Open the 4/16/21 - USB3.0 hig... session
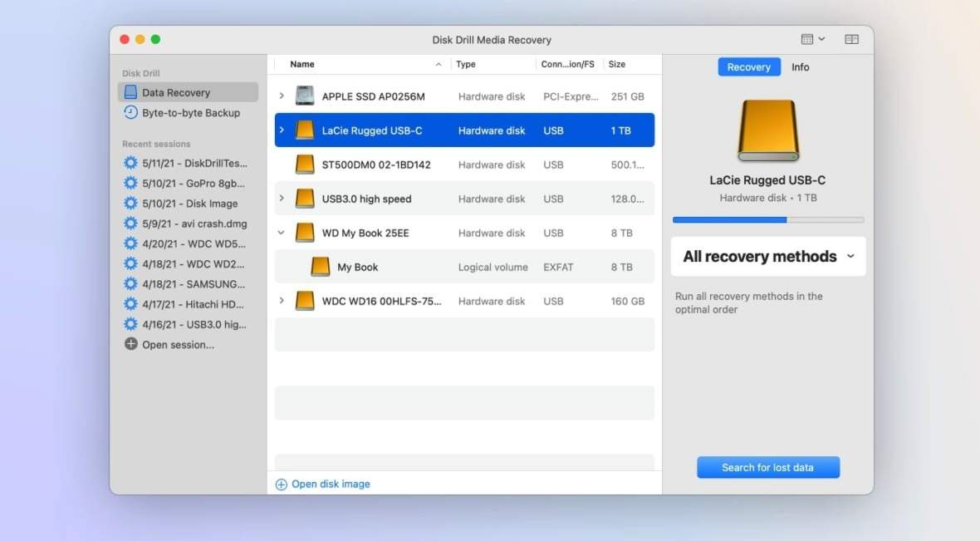This screenshot has height=541, width=980. point(194,324)
